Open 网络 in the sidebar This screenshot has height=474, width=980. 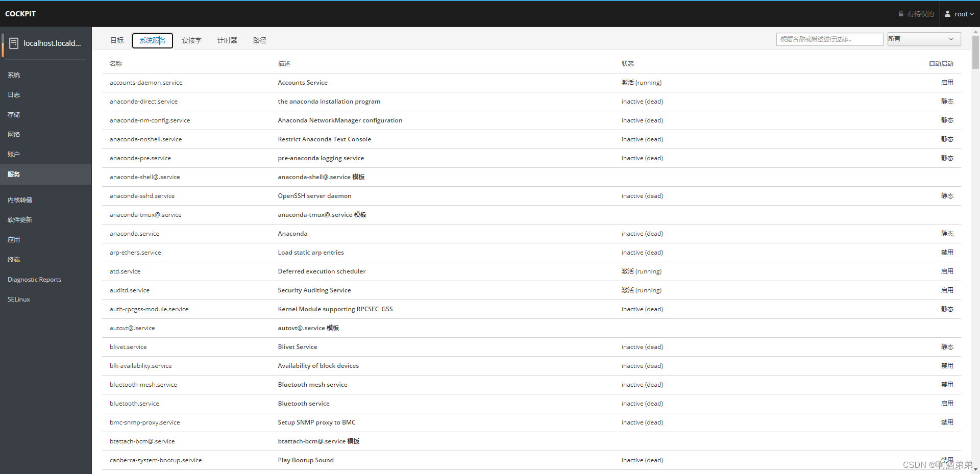[x=46, y=135]
